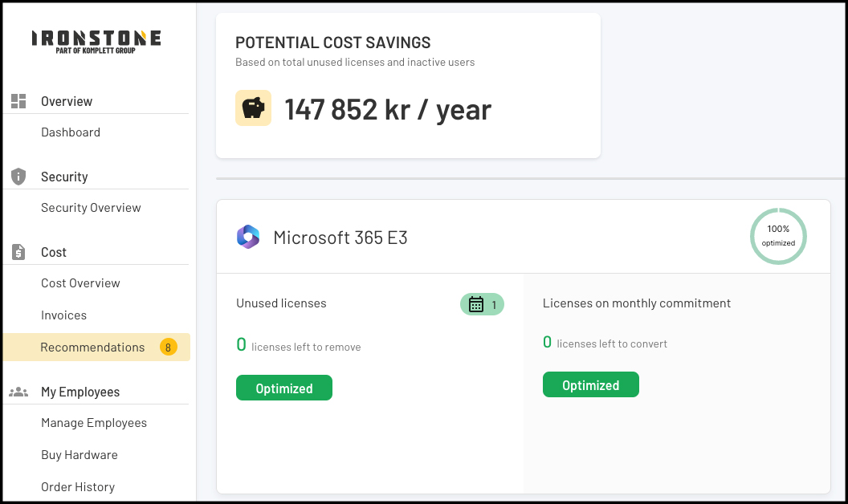Viewport: 848px width, 504px height.
Task: View Order History
Action: pyautogui.click(x=78, y=487)
